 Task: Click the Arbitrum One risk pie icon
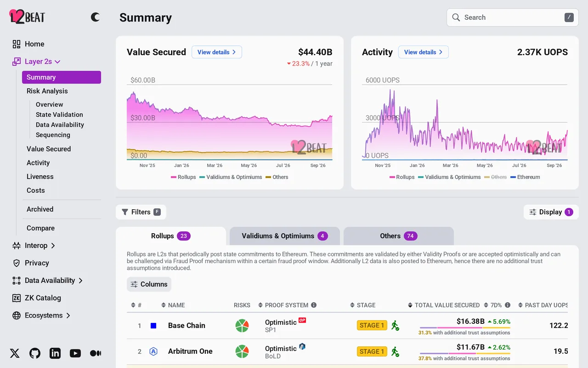coord(242,351)
